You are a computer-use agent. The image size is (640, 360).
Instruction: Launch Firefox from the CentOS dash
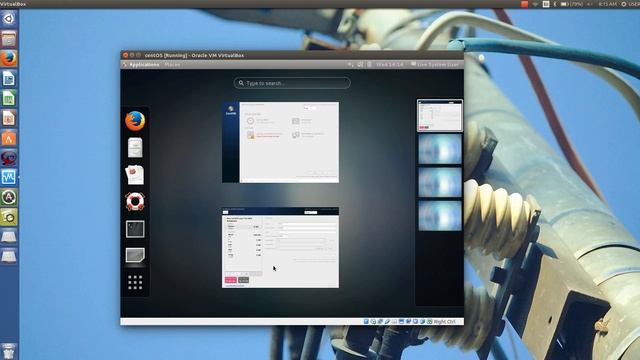[x=135, y=121]
